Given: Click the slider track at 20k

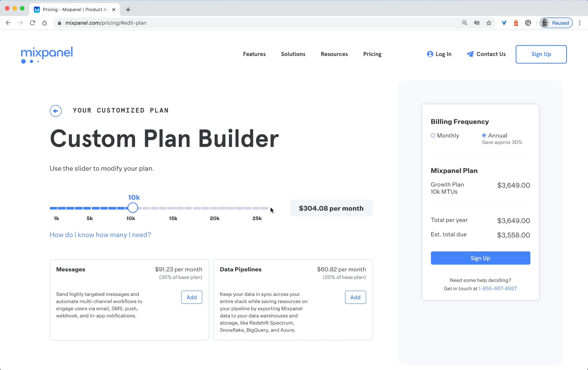Looking at the screenshot, I should (x=214, y=208).
